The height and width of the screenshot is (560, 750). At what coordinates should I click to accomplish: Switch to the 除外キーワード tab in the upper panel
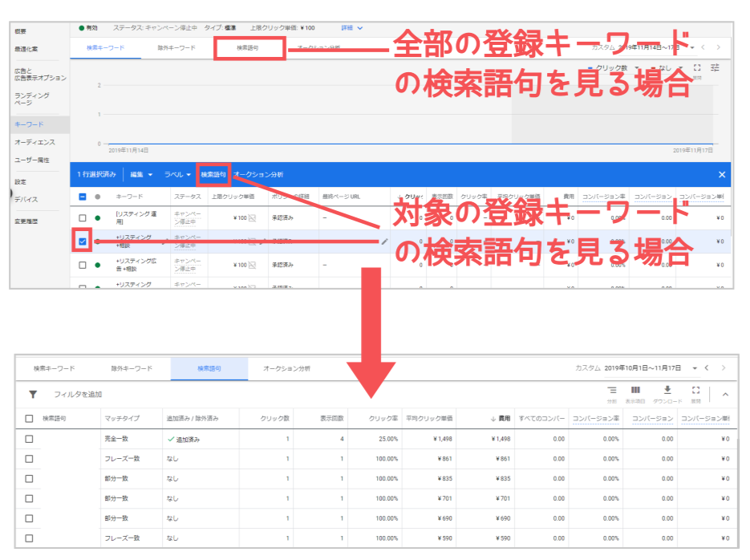click(176, 48)
